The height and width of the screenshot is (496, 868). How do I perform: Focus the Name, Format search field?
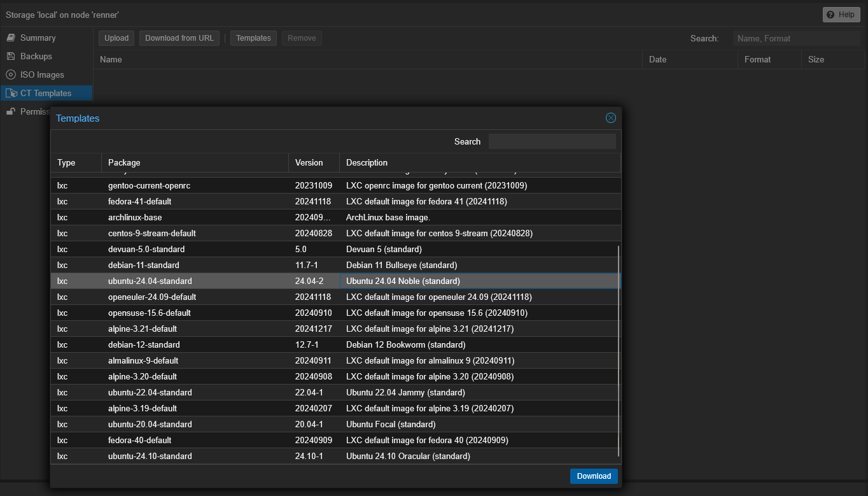tap(796, 38)
